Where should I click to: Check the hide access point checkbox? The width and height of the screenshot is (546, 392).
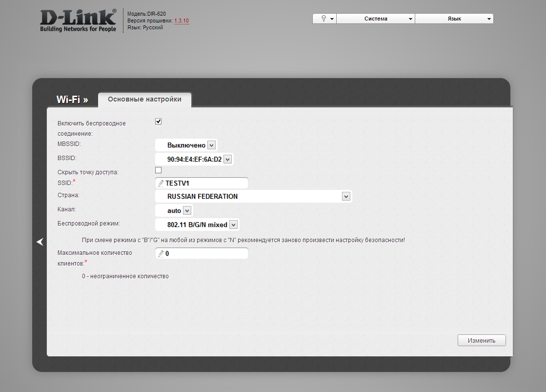pos(159,170)
